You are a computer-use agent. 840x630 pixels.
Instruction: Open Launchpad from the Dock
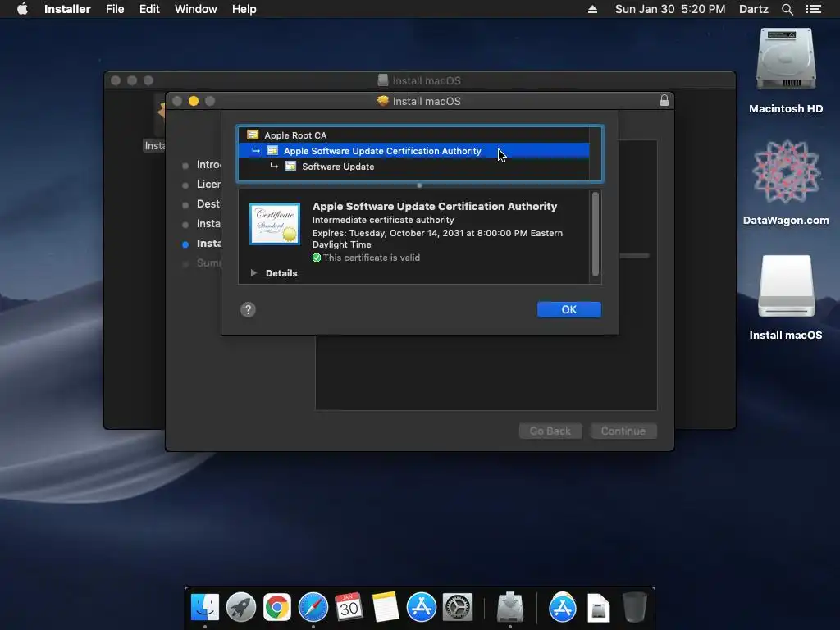click(241, 608)
